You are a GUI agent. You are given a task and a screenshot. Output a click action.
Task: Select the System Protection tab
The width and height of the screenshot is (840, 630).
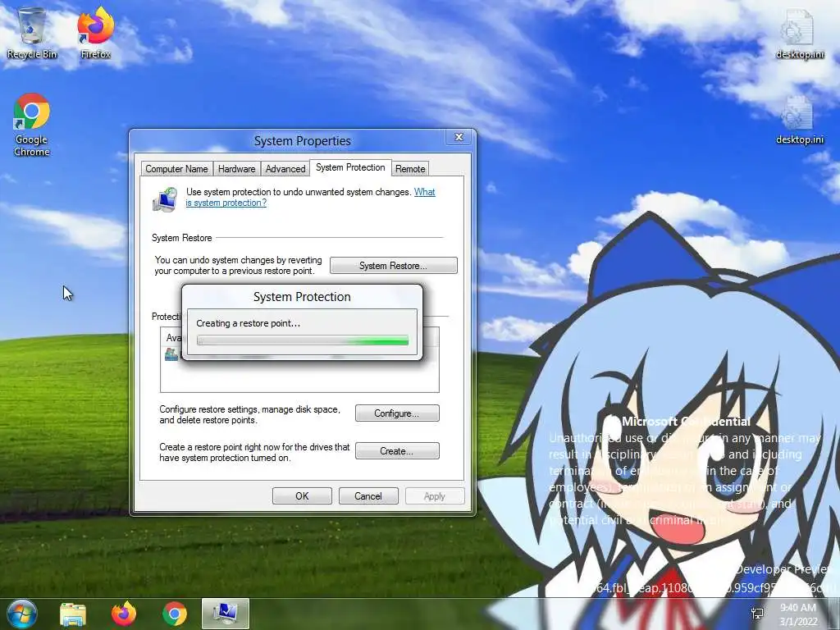coord(350,167)
